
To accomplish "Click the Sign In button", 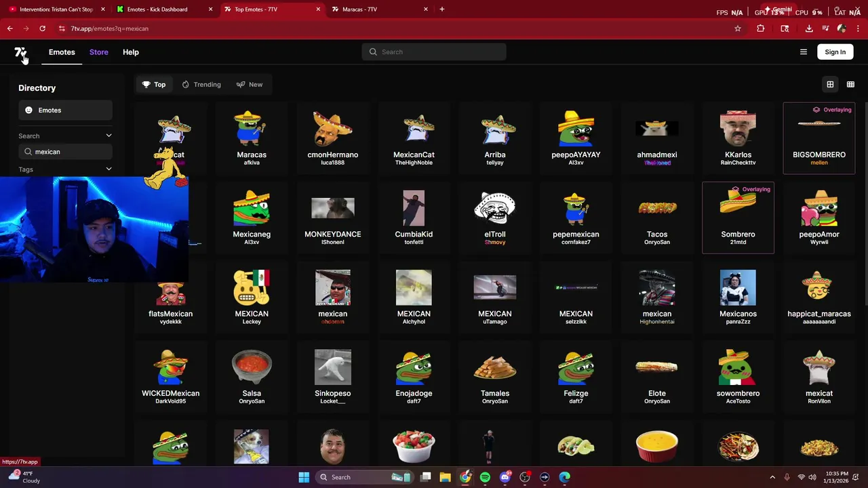I will click(x=835, y=52).
